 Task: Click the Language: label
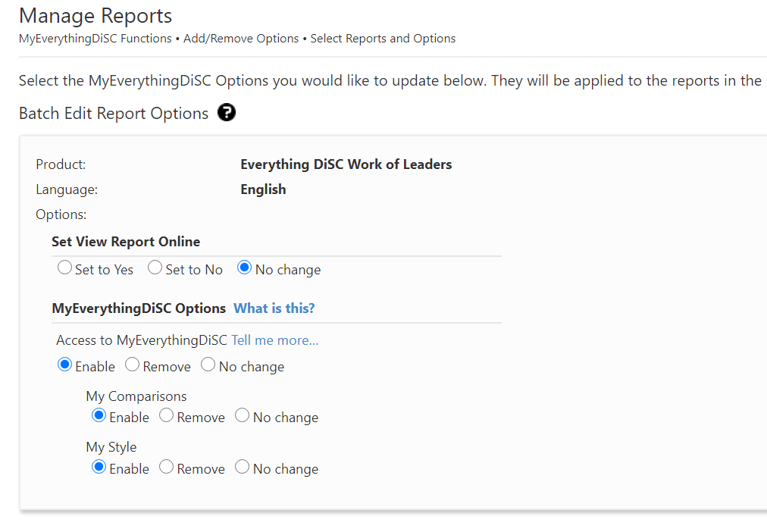(x=67, y=189)
